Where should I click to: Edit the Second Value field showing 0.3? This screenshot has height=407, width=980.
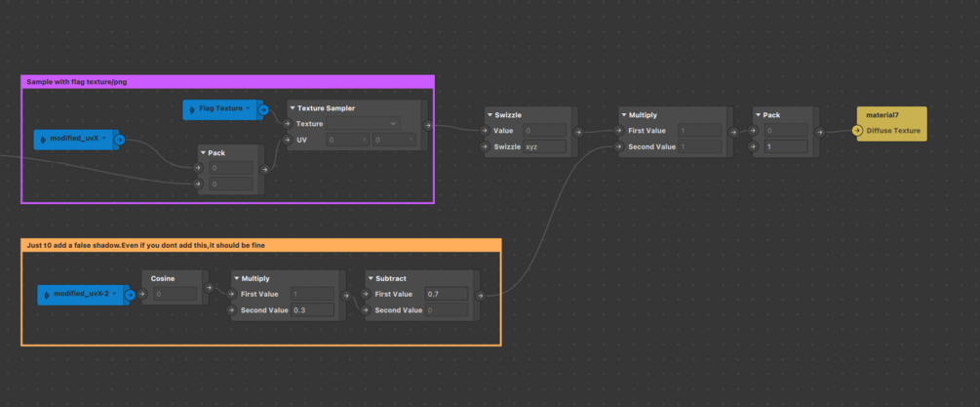pos(312,310)
